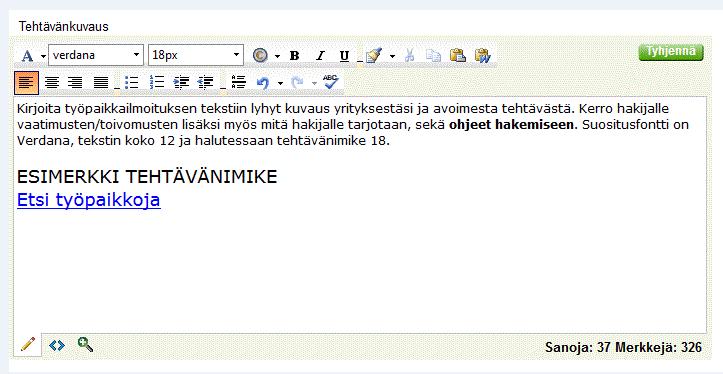Open the redo history dropdown arrow
The width and height of the screenshot is (723, 374).
pyautogui.click(x=314, y=83)
